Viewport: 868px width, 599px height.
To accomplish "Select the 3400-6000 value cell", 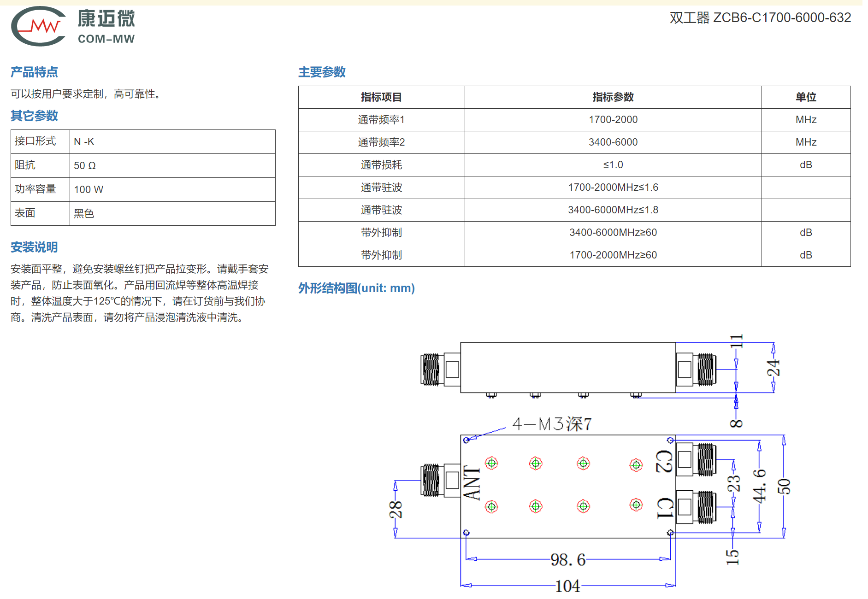I will click(613, 142).
